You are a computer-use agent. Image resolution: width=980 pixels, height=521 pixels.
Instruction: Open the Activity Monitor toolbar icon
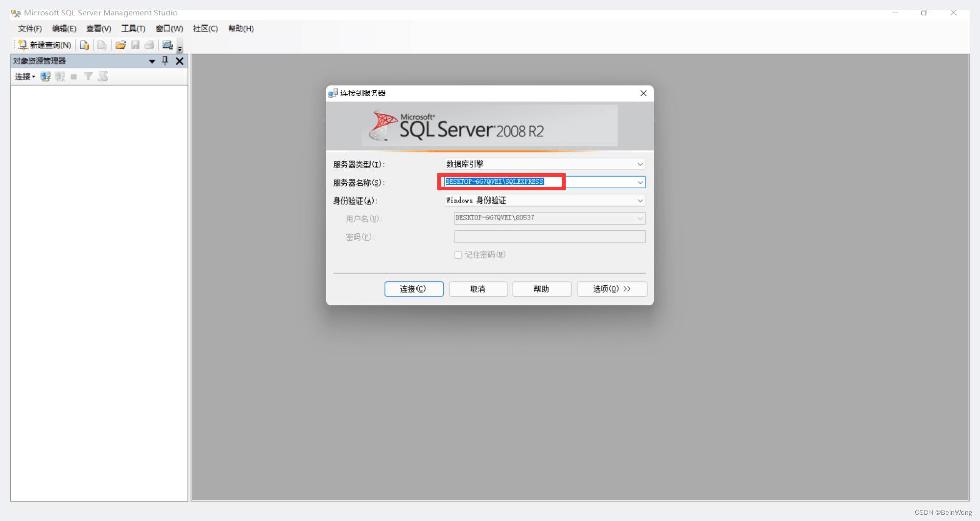tap(167, 45)
